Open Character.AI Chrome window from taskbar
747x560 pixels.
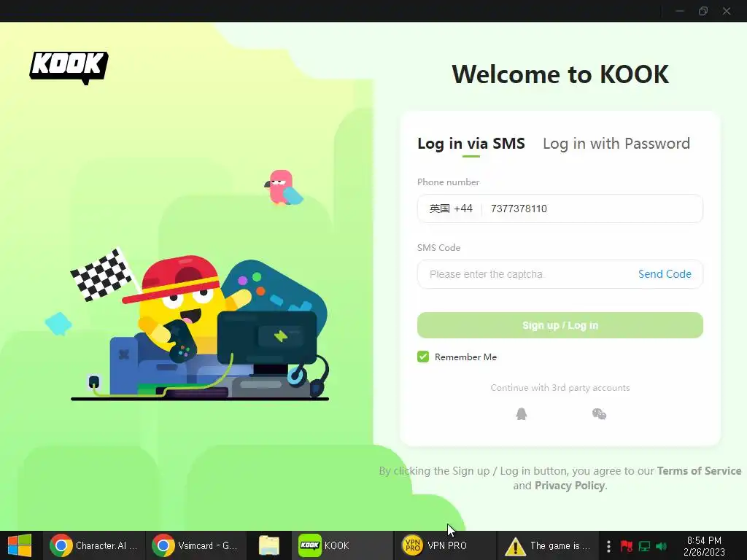[94, 545]
